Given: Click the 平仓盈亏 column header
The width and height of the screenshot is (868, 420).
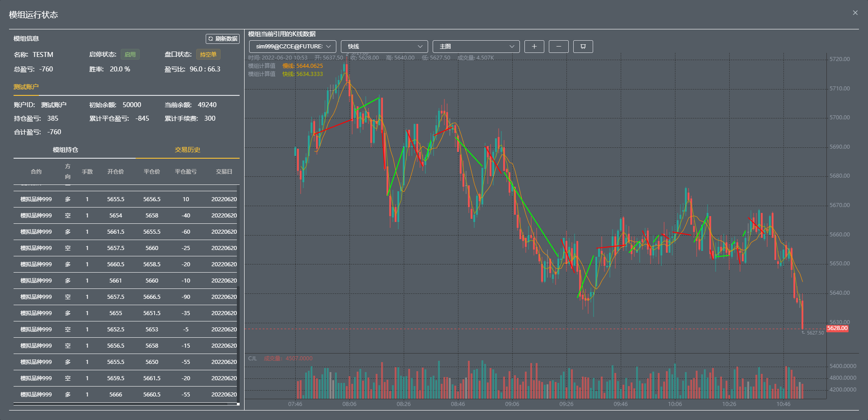Looking at the screenshot, I should tap(185, 172).
